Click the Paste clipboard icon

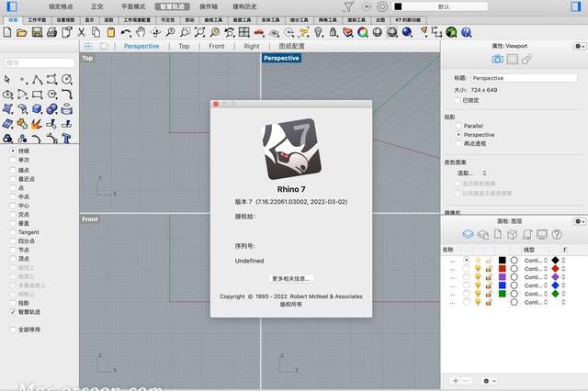(111, 33)
